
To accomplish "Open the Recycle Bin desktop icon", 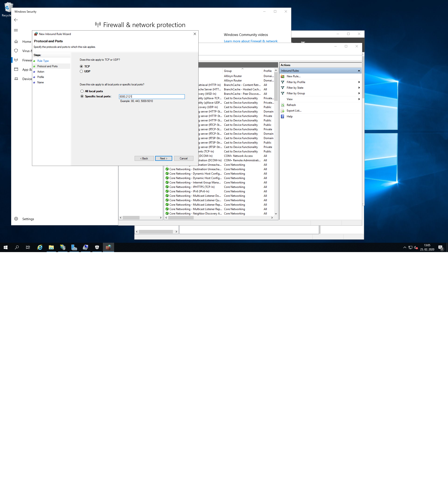I will pyautogui.click(x=7, y=10).
